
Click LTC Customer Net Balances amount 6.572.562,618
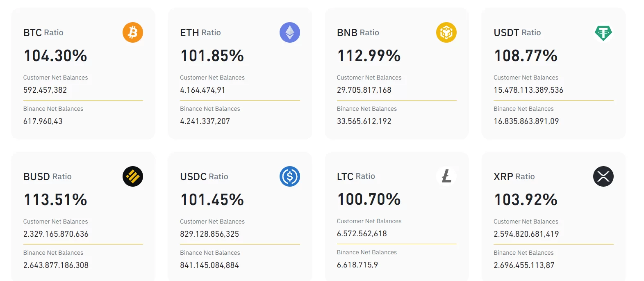(x=362, y=233)
